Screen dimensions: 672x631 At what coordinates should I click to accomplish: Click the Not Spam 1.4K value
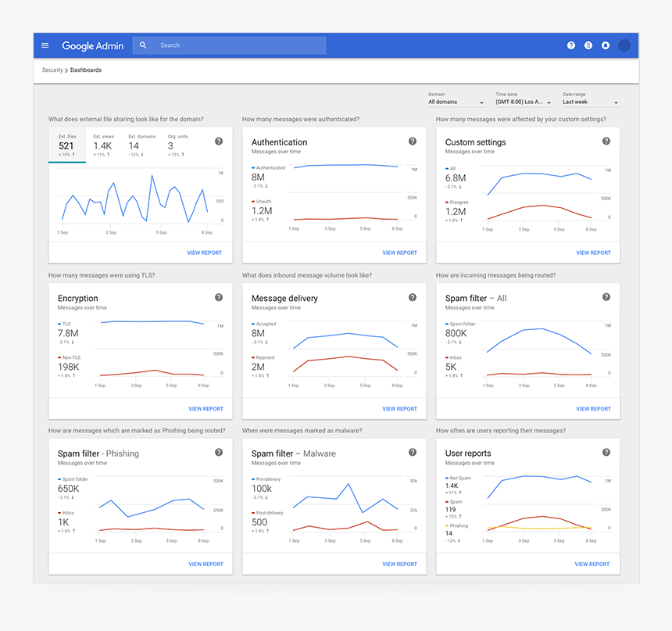coord(452,486)
